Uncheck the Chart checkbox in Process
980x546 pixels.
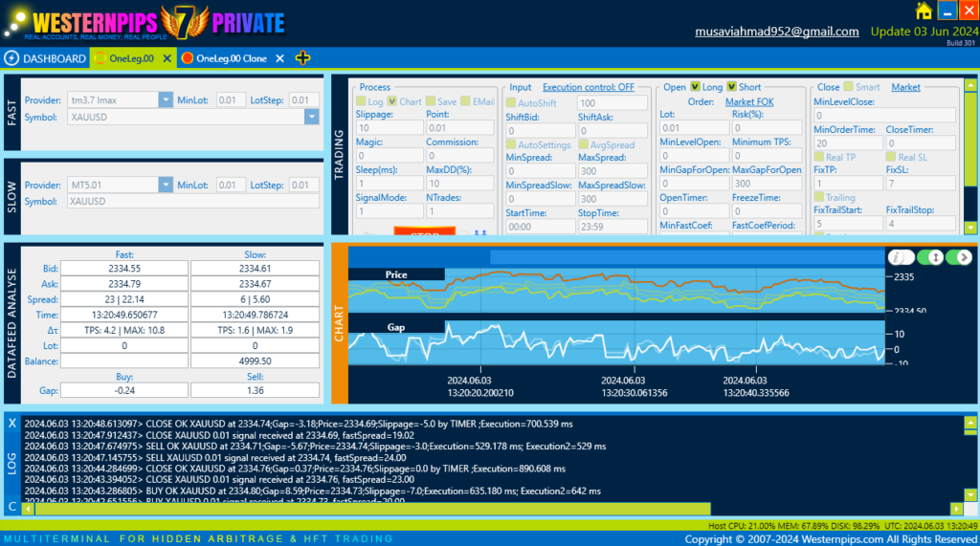[391, 101]
